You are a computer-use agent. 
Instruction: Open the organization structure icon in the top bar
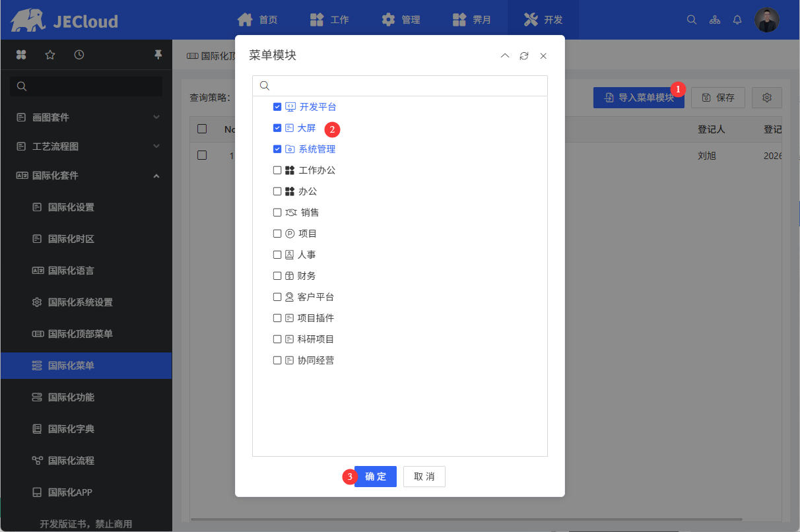[715, 20]
